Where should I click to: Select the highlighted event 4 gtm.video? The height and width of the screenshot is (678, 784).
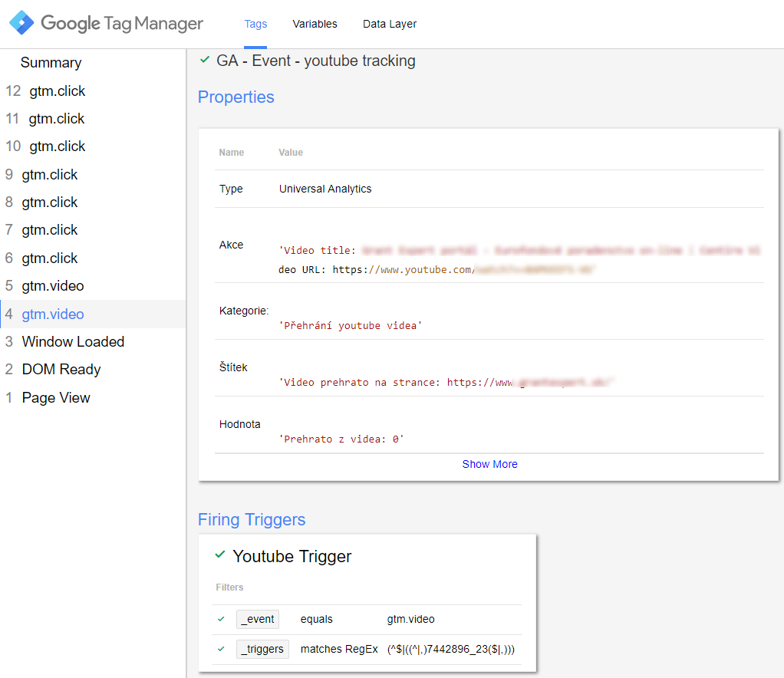coord(93,314)
